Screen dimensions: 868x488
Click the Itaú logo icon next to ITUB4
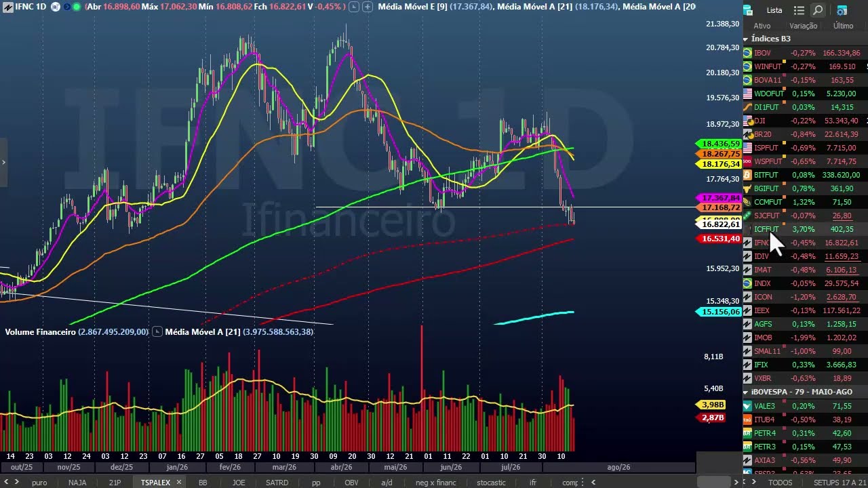(747, 420)
